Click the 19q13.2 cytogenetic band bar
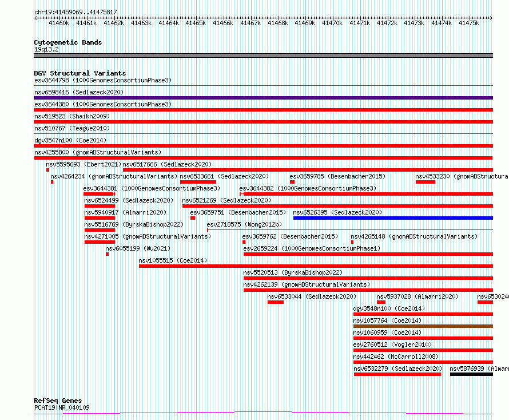This screenshot has width=509, height=420. coord(263,56)
